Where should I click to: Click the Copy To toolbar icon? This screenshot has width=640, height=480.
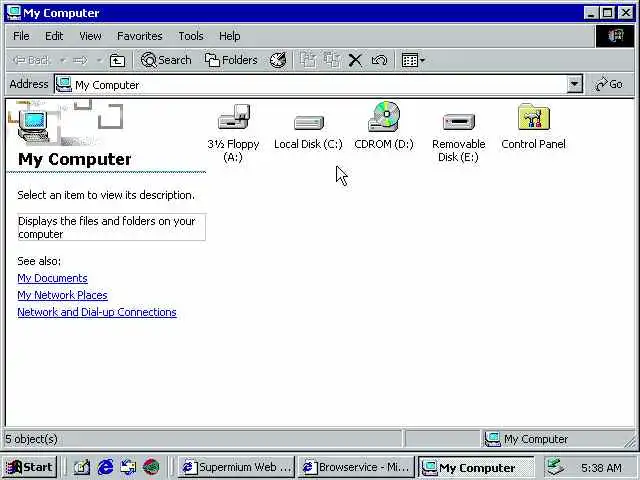[x=332, y=60]
